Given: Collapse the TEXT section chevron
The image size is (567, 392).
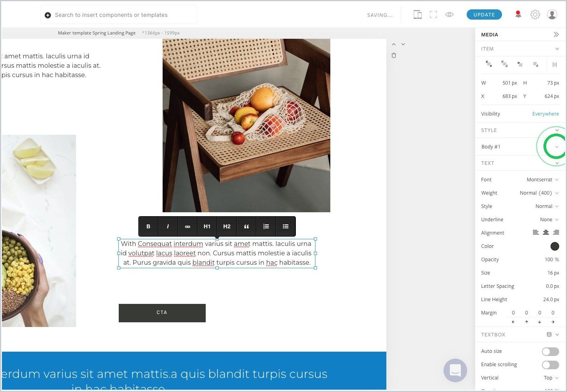Looking at the screenshot, I should [557, 163].
